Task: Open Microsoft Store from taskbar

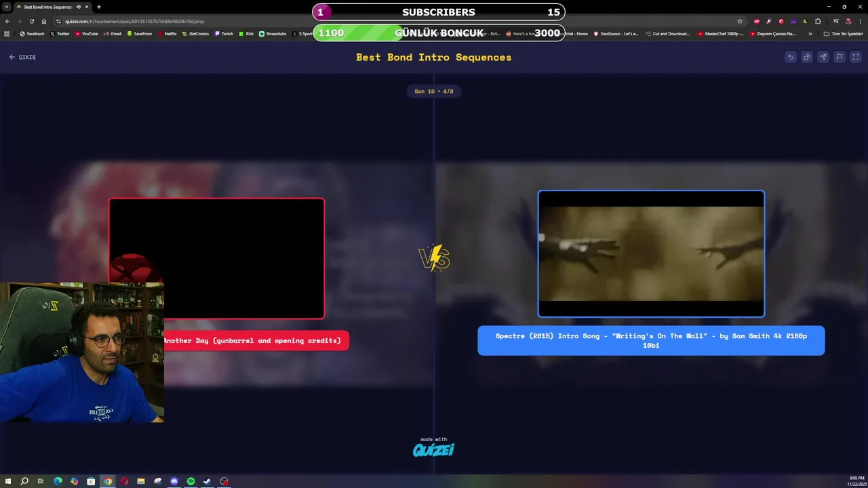Action: (91, 481)
